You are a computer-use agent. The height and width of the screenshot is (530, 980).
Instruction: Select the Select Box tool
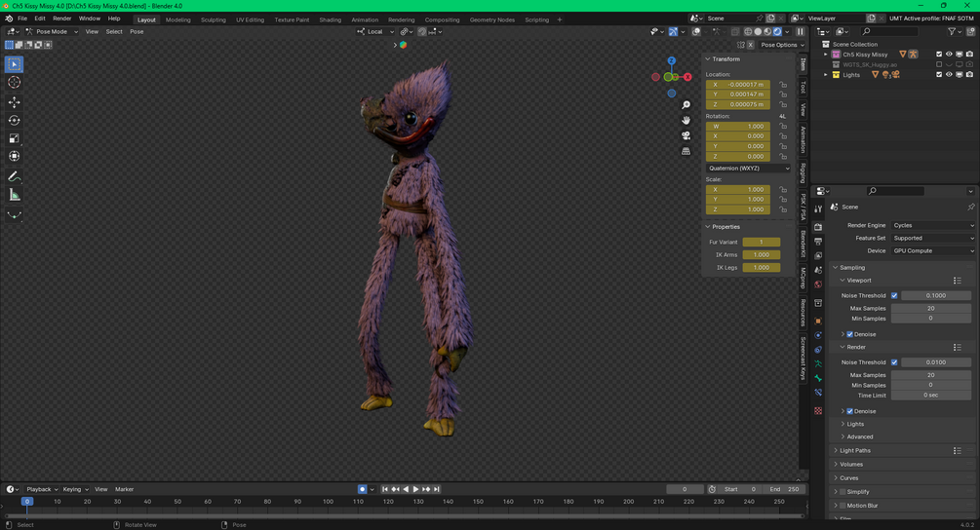(x=14, y=64)
